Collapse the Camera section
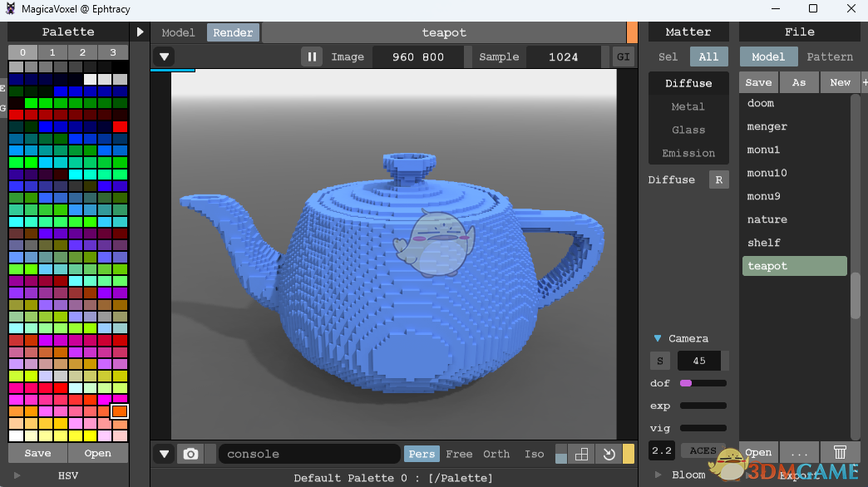 [658, 338]
